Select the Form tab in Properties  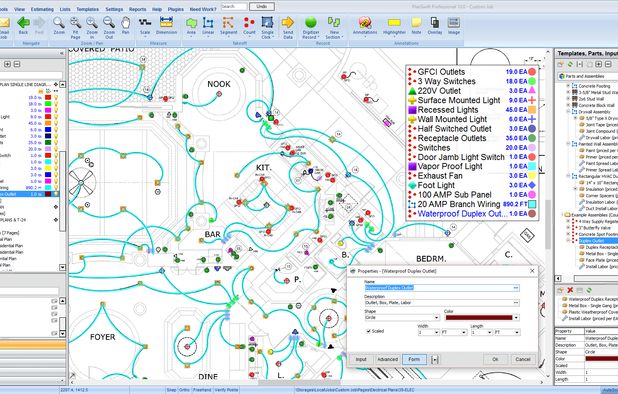click(414, 359)
